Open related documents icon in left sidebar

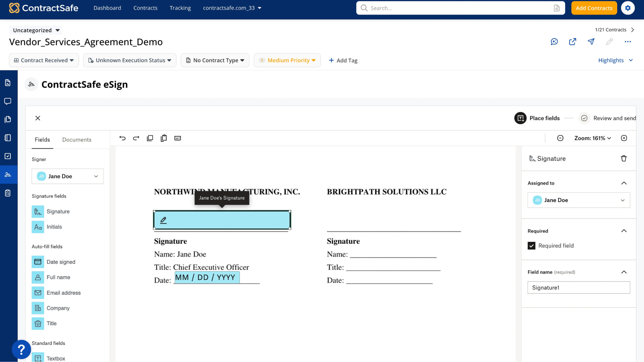(x=8, y=120)
